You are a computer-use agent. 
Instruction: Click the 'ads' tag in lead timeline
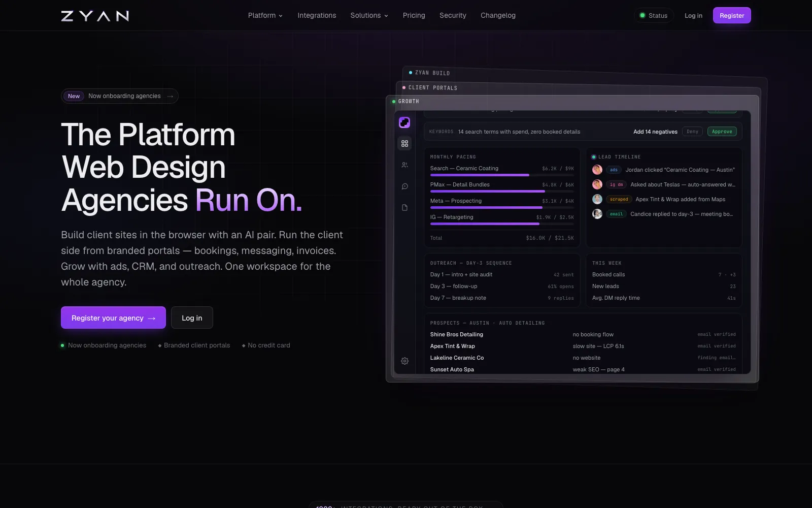[x=614, y=170]
